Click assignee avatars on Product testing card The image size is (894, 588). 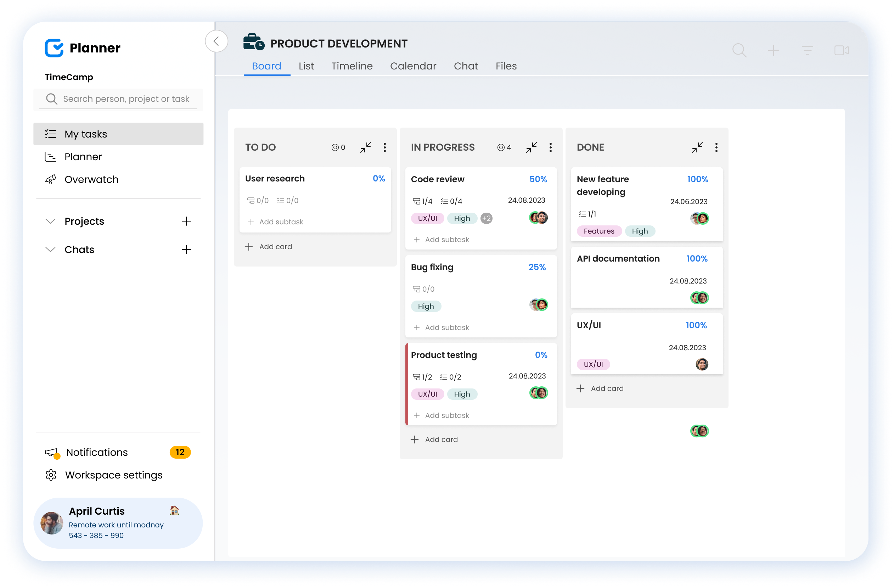tap(538, 393)
